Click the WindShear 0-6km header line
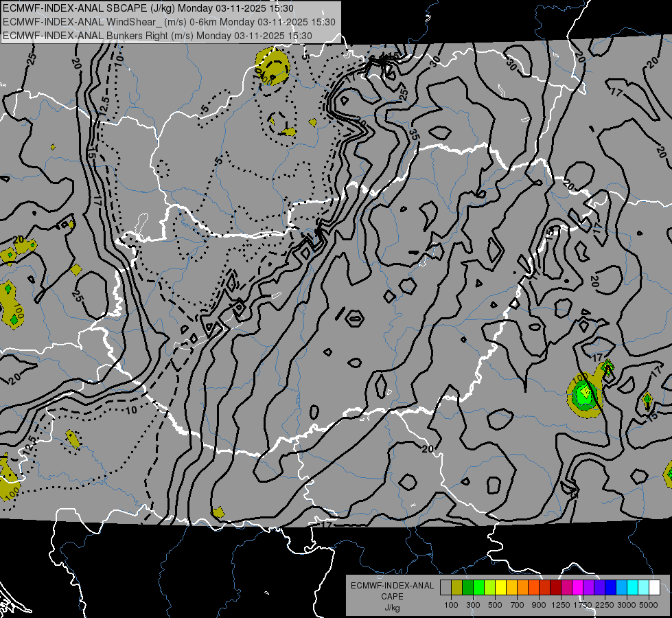 [170, 22]
